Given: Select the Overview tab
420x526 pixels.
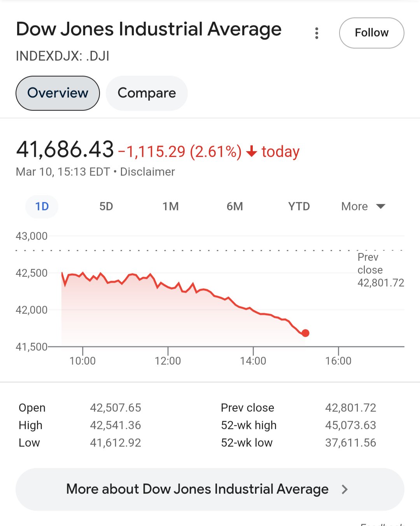Looking at the screenshot, I should pyautogui.click(x=58, y=93).
